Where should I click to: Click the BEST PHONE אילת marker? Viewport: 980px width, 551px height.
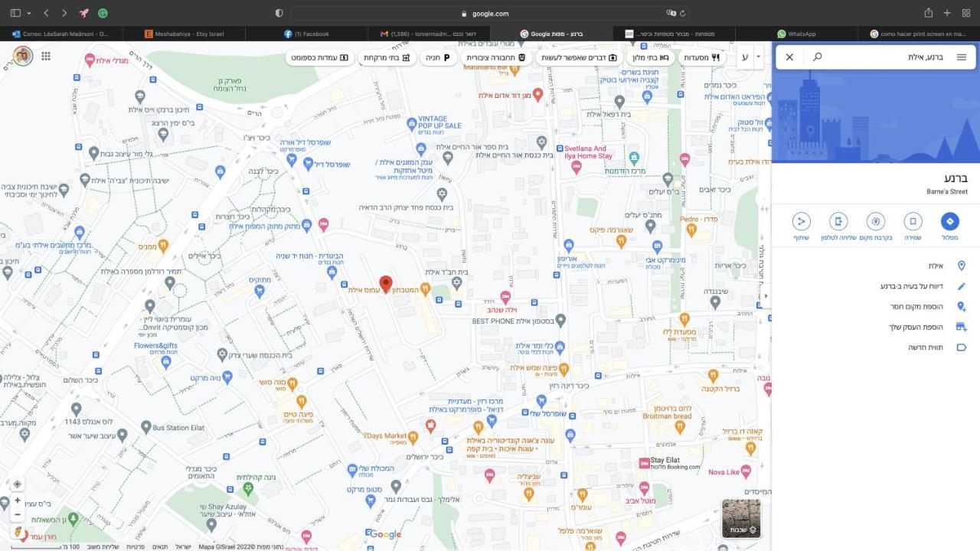(x=560, y=320)
